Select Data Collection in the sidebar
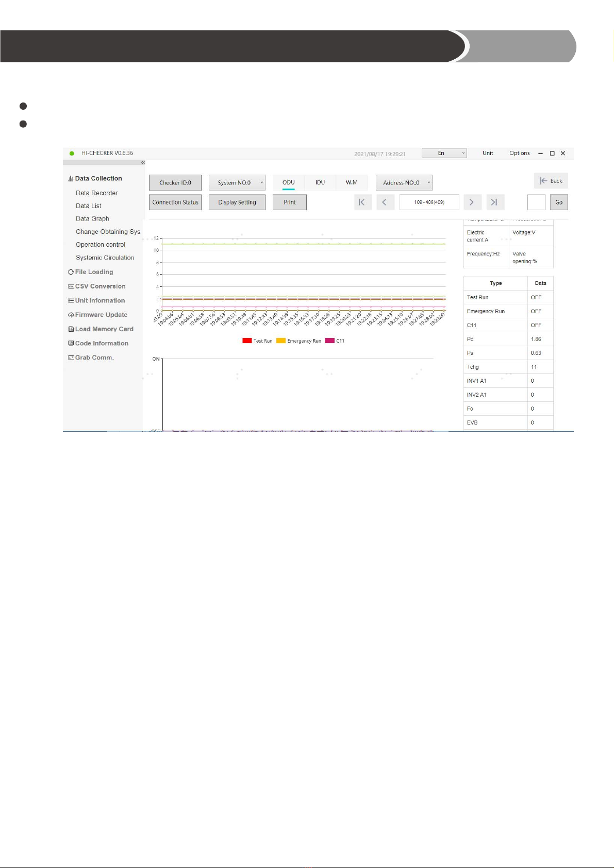 point(98,179)
